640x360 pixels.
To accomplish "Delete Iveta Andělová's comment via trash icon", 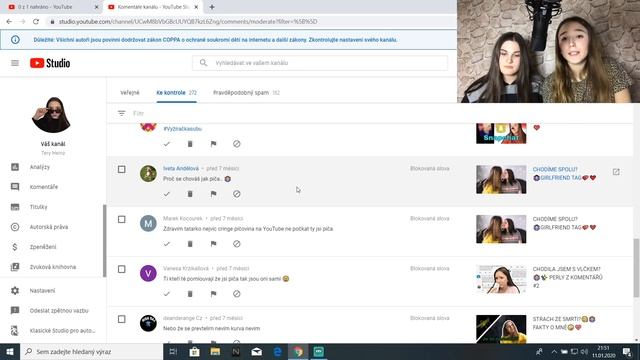I will (x=190, y=194).
